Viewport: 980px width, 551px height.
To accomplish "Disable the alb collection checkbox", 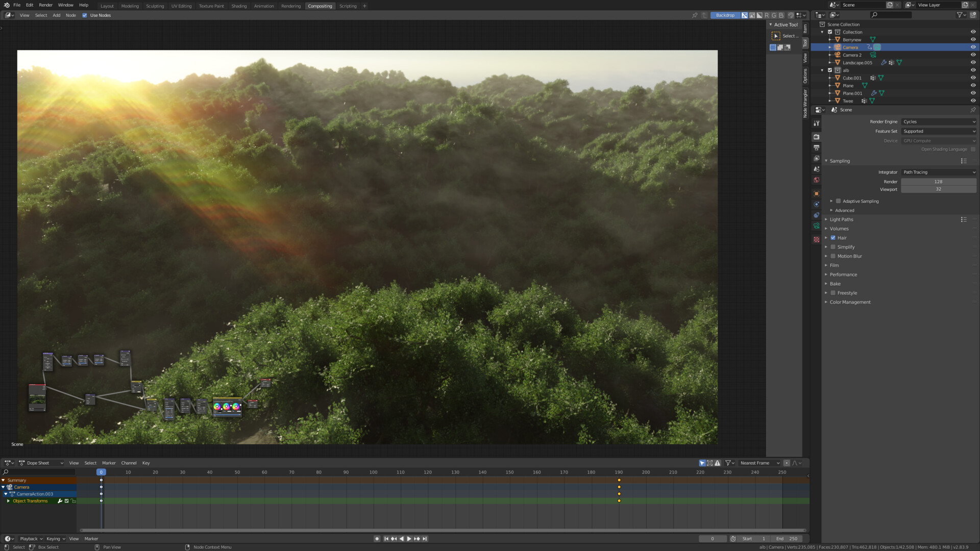I will click(830, 70).
